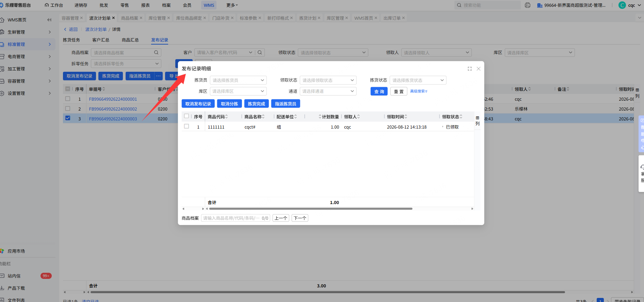The width and height of the screenshot is (644, 302).
Task: Click the 客户 search magnifier button
Action: (x=260, y=52)
